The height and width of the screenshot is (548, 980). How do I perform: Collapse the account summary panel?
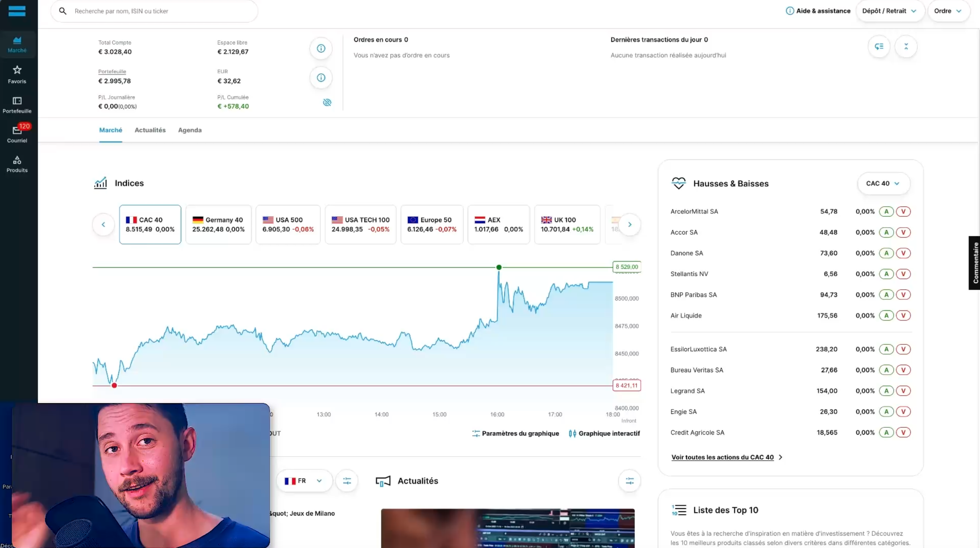[x=906, y=47]
